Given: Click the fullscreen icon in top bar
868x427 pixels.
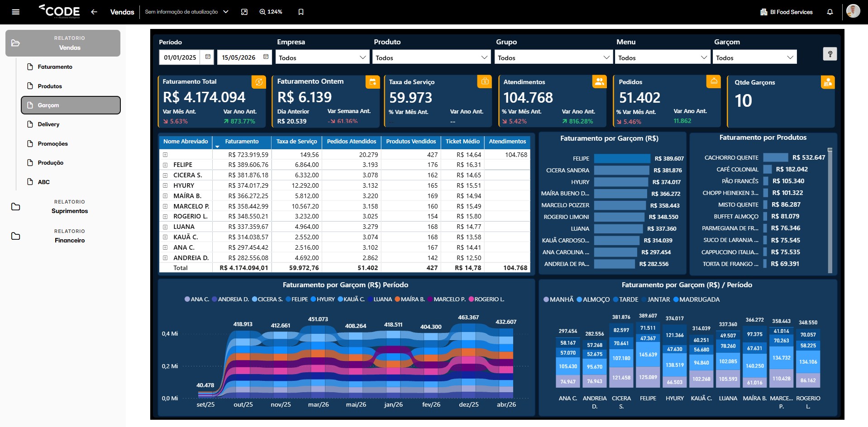Looking at the screenshot, I should pos(244,12).
